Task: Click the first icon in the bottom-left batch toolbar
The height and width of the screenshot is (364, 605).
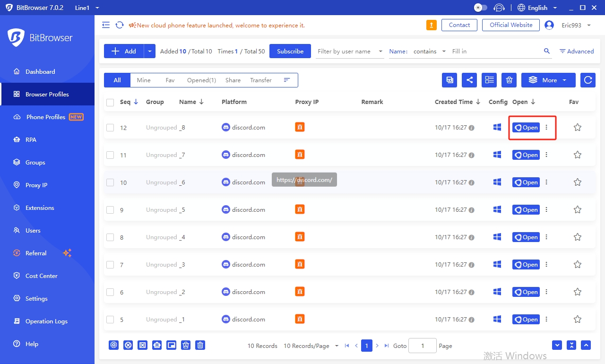Action: pos(113,345)
